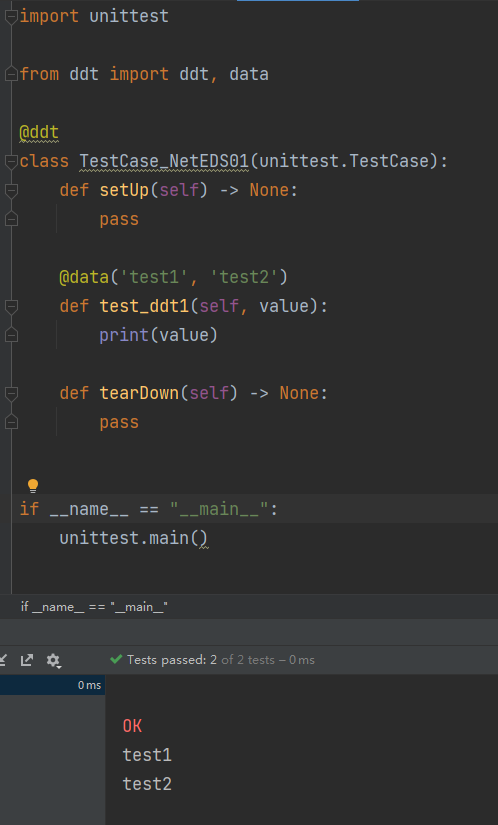Click the yellow lightbulb intention icon
498x825 pixels.
click(33, 485)
